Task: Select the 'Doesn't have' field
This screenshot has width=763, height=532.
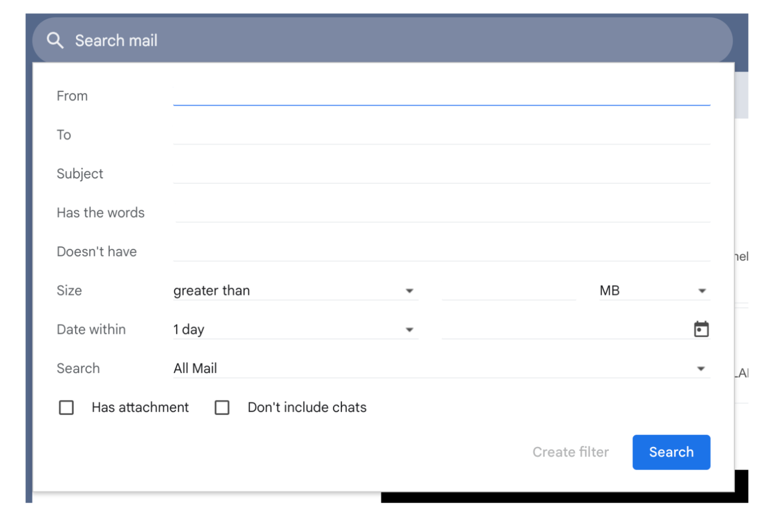Action: [x=441, y=251]
